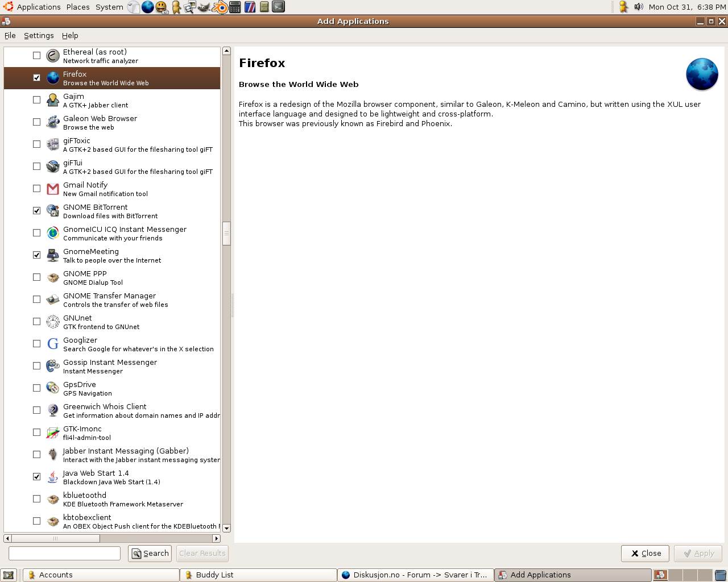The height and width of the screenshot is (582, 728).
Task: Click the workspace switcher in bottom panel
Action: [x=682, y=575]
